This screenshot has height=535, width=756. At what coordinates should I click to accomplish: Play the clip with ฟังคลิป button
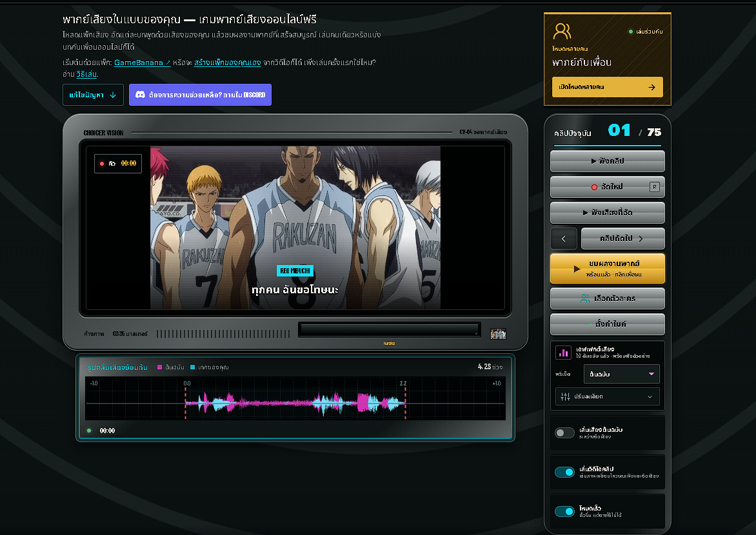[x=607, y=161]
